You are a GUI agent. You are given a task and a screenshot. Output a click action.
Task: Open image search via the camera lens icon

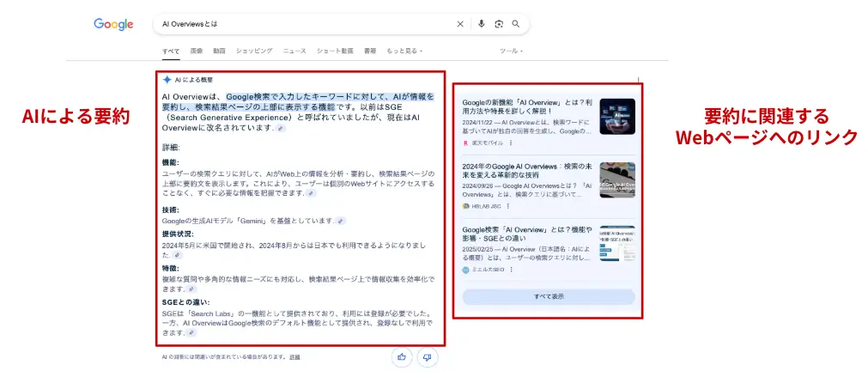click(498, 24)
